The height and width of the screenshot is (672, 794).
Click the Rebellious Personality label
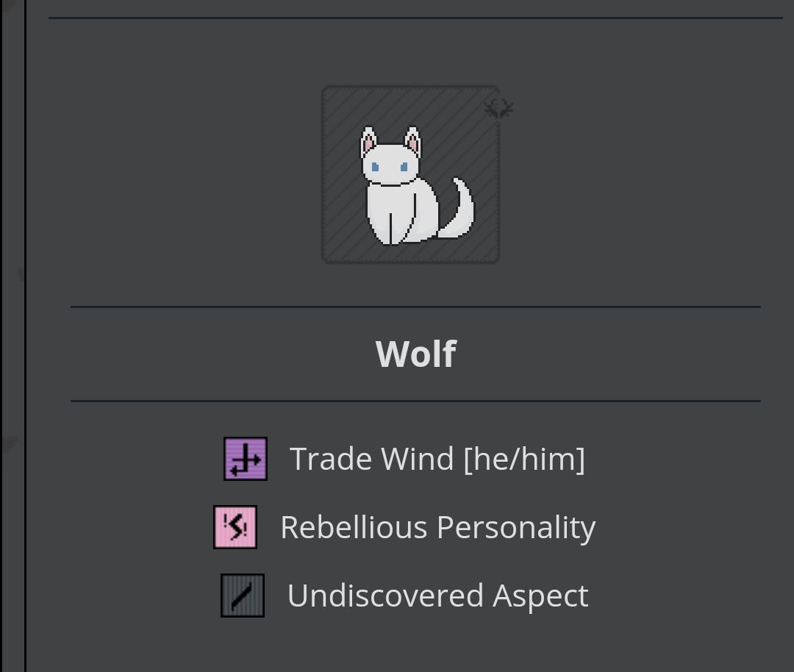pos(438,527)
